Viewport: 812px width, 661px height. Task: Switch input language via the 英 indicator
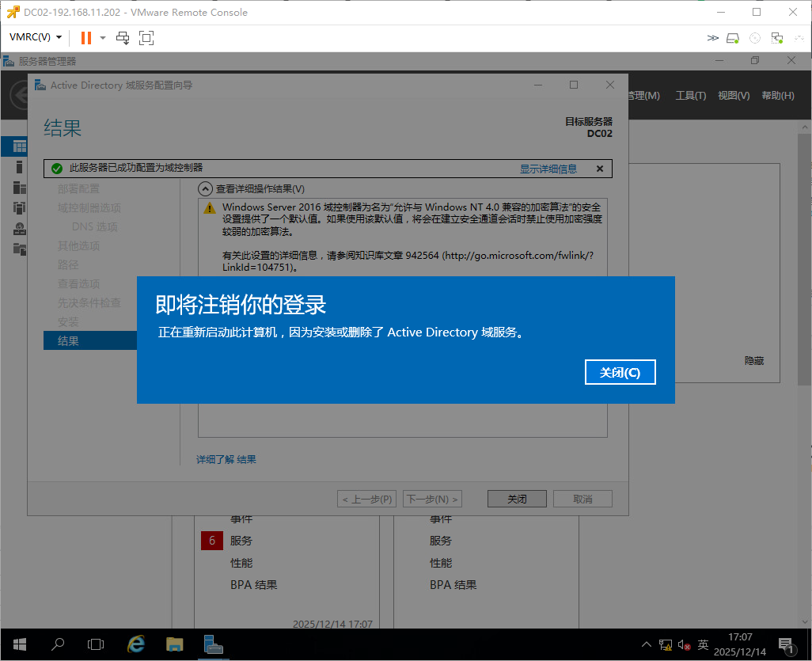pyautogui.click(x=703, y=645)
